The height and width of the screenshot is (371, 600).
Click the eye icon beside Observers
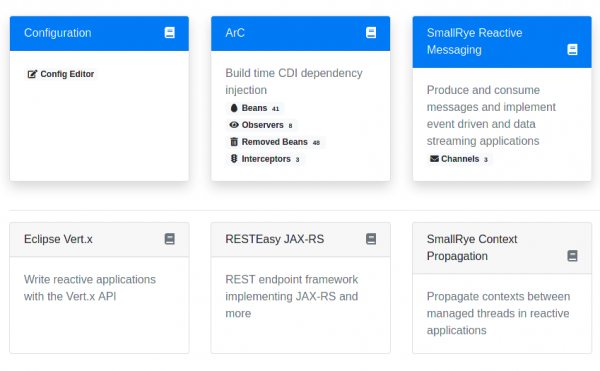click(234, 125)
